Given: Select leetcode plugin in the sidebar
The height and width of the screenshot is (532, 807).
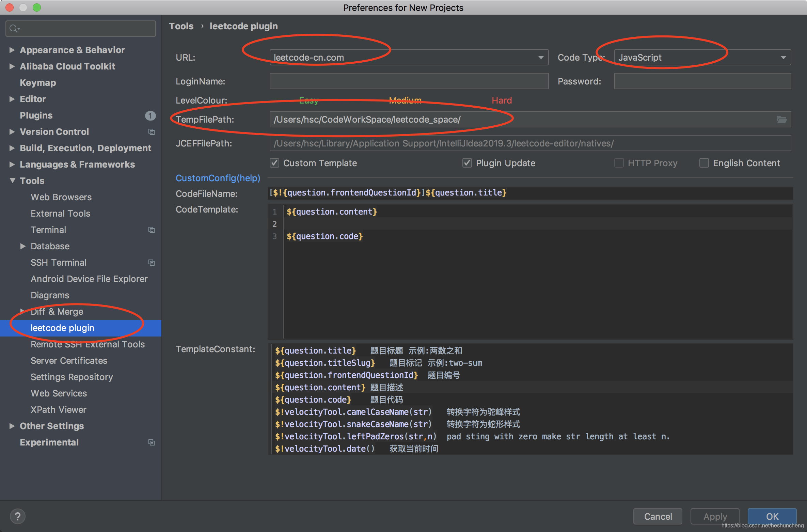Looking at the screenshot, I should [62, 328].
